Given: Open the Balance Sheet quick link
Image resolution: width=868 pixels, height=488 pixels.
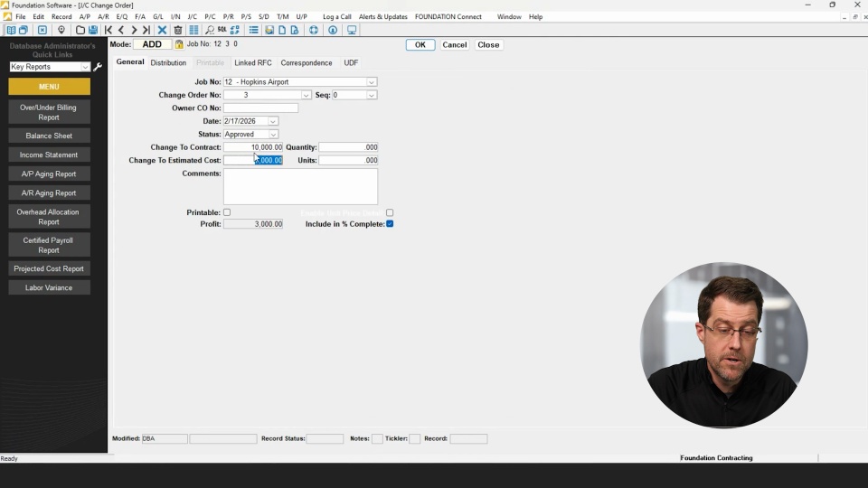Looking at the screenshot, I should tap(49, 136).
